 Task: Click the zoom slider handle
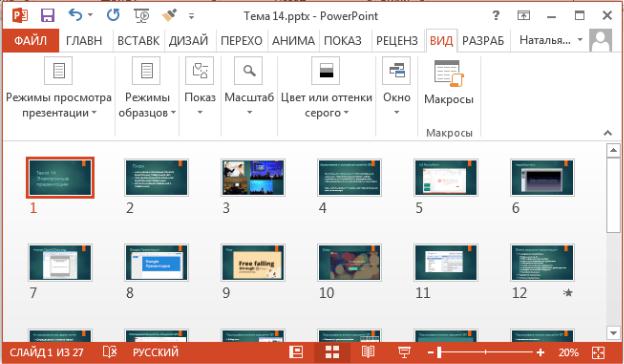coord(439,352)
